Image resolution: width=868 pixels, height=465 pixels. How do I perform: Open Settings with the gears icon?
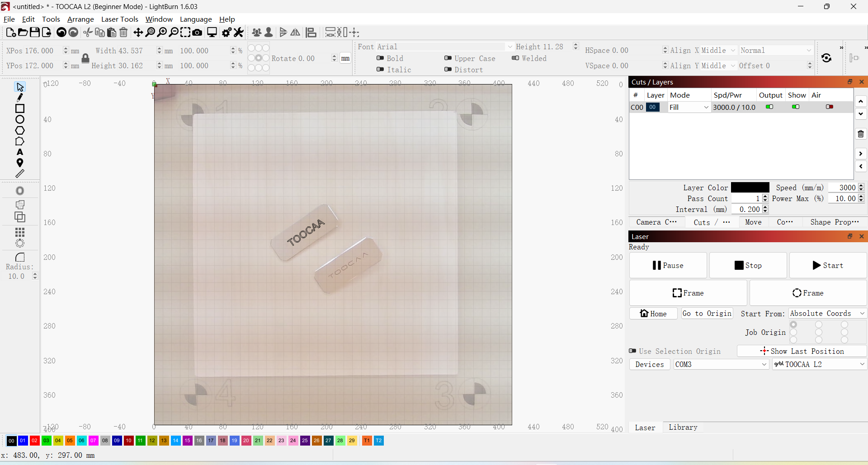point(227,33)
